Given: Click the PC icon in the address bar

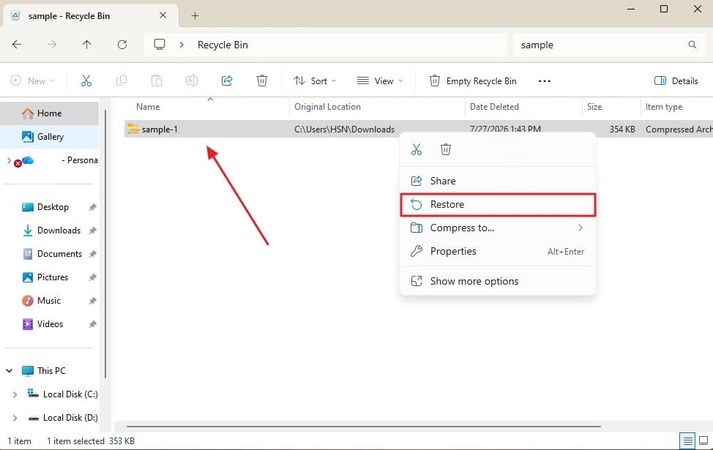Looking at the screenshot, I should [160, 45].
